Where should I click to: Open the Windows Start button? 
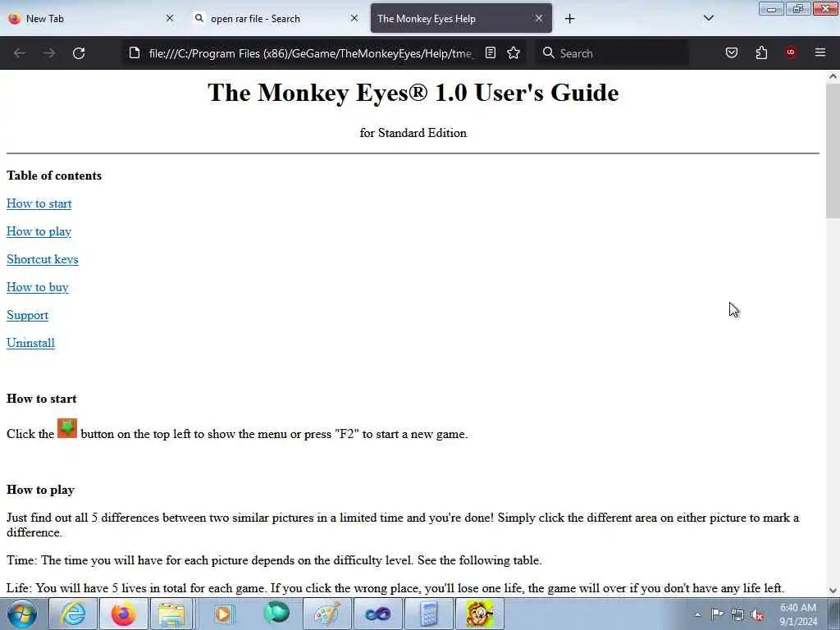(x=22, y=614)
